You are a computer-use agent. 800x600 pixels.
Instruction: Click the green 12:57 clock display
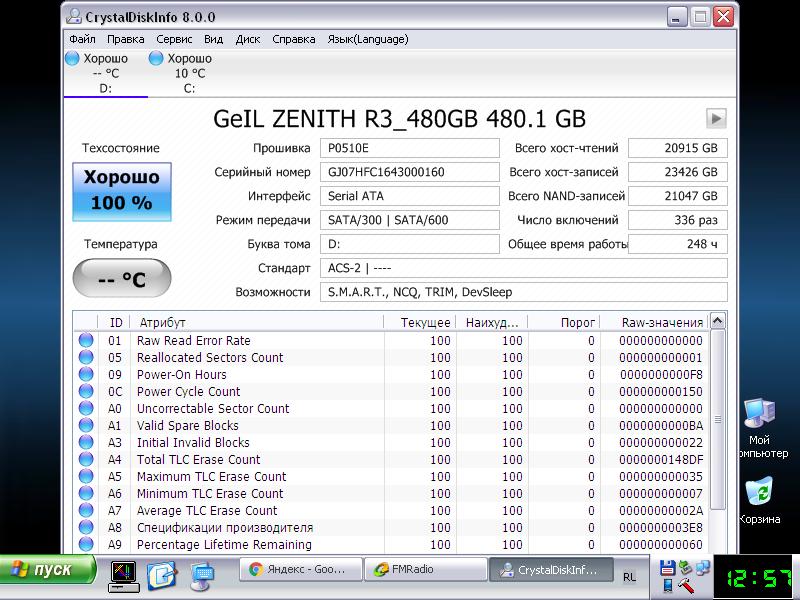click(x=753, y=577)
